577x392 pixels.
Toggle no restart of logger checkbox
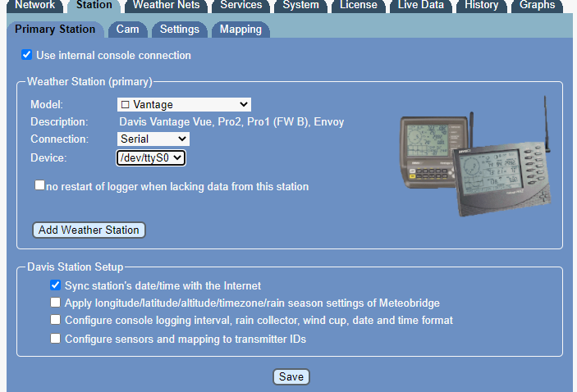pos(39,186)
